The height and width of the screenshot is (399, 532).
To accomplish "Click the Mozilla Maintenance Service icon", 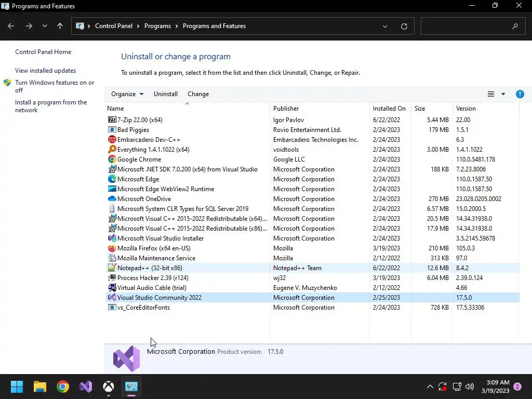I will [112, 258].
